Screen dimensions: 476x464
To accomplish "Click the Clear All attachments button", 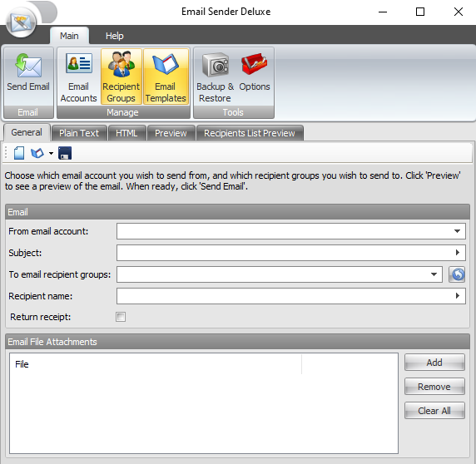I will [x=434, y=411].
